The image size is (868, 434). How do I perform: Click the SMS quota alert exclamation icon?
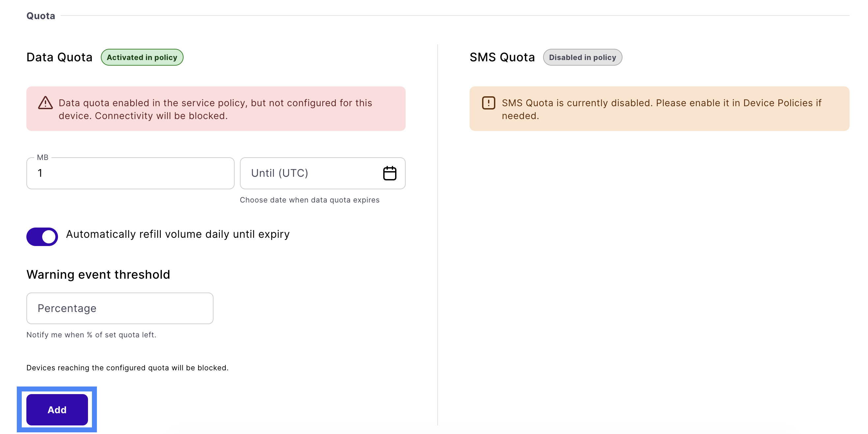[488, 103]
